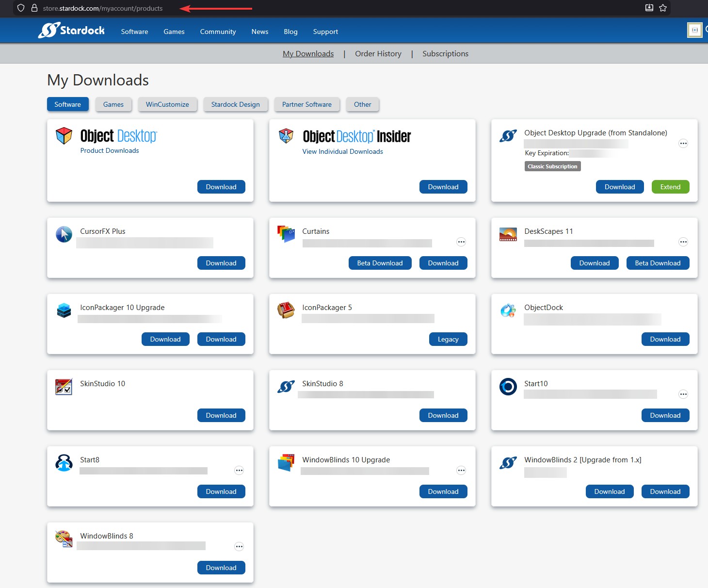The image size is (708, 588).
Task: Open more options for Curtains
Action: [461, 242]
